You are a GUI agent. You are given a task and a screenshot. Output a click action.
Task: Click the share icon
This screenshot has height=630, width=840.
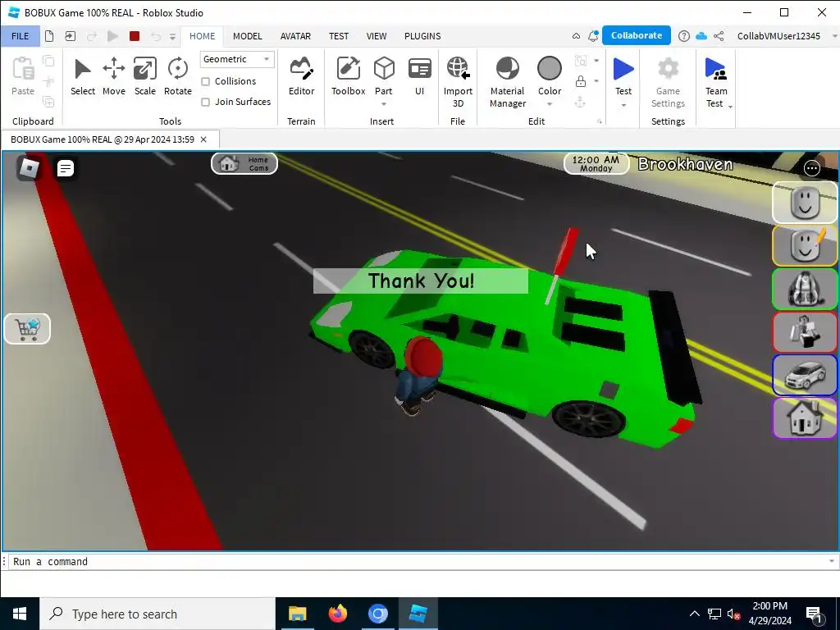(x=719, y=36)
